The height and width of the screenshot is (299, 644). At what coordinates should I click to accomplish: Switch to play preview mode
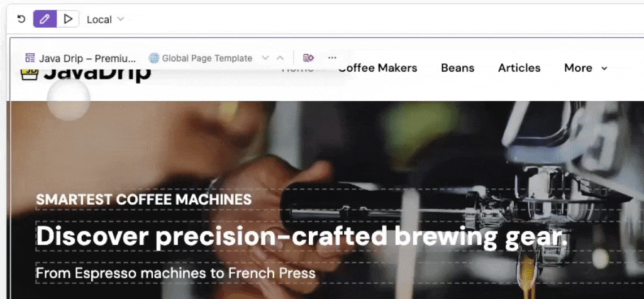[68, 19]
